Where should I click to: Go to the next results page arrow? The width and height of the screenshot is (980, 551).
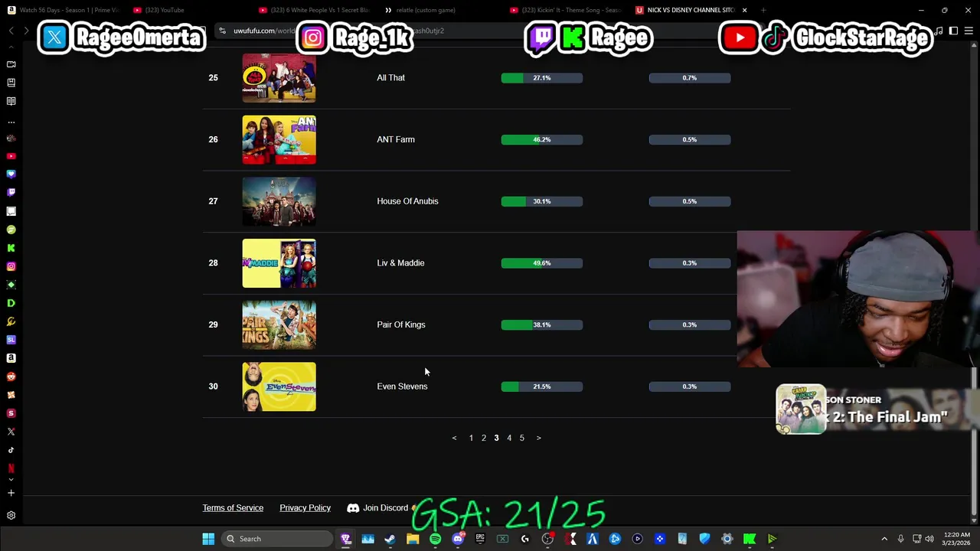[538, 438]
